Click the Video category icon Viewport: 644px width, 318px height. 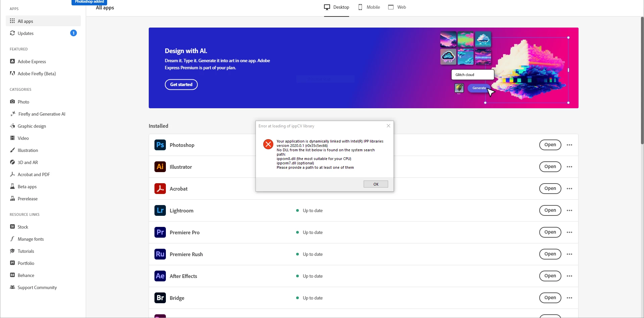pyautogui.click(x=12, y=138)
